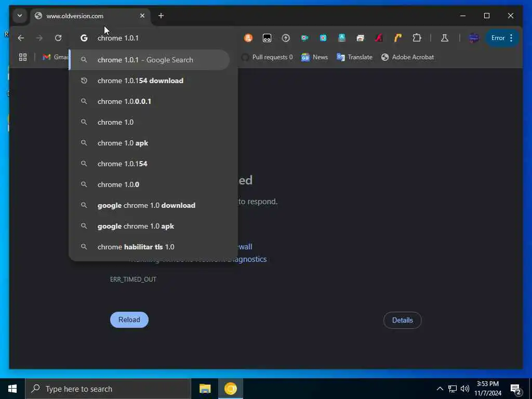532x399 pixels.
Task: Close the www.oldversion.com tab
Action: pyautogui.click(x=142, y=16)
